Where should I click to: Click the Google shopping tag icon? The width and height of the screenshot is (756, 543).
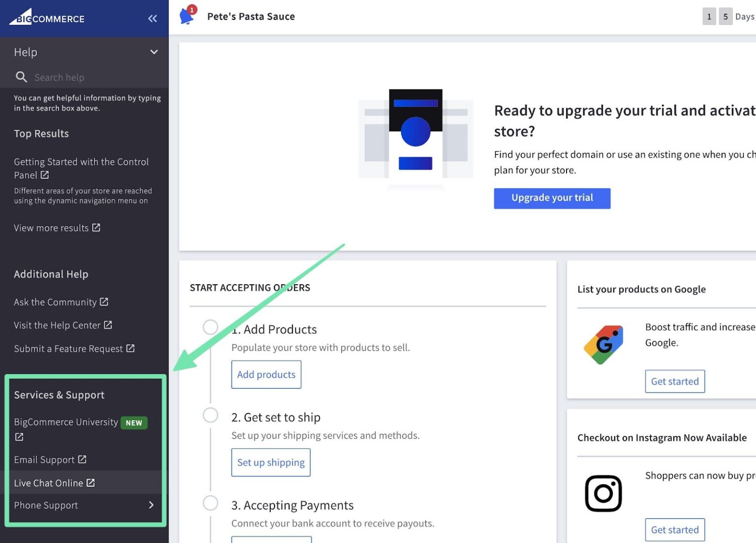coord(604,344)
